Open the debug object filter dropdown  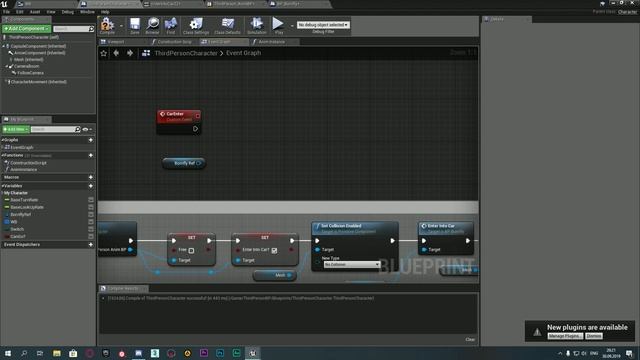coord(323,25)
